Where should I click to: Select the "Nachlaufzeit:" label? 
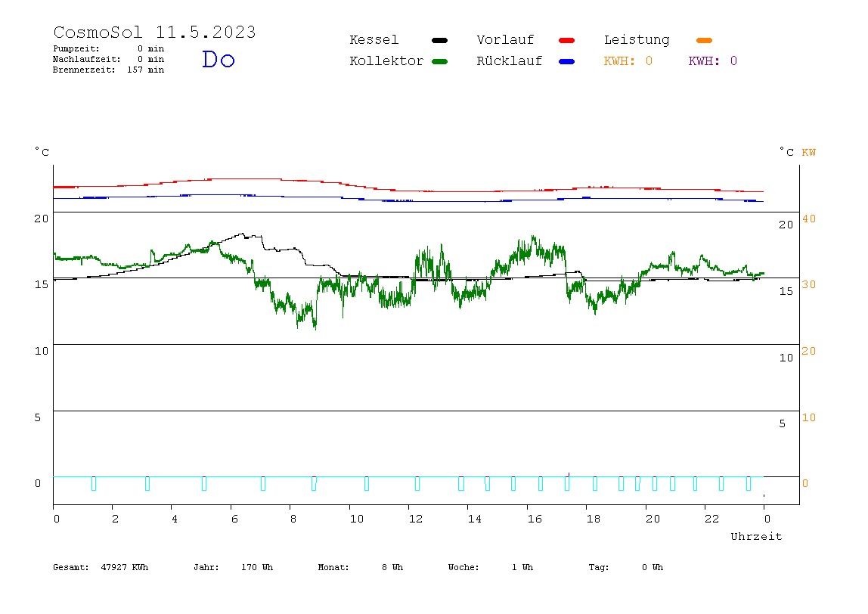click(x=87, y=59)
